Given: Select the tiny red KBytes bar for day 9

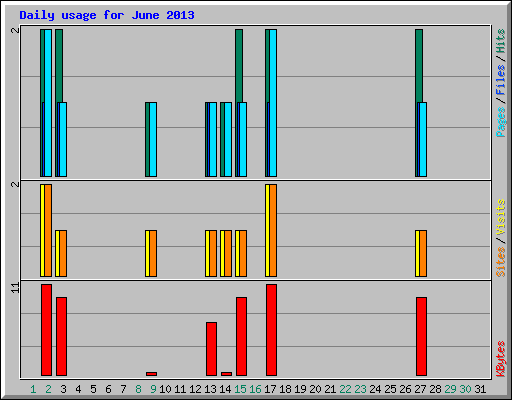Looking at the screenshot, I should tap(151, 374).
